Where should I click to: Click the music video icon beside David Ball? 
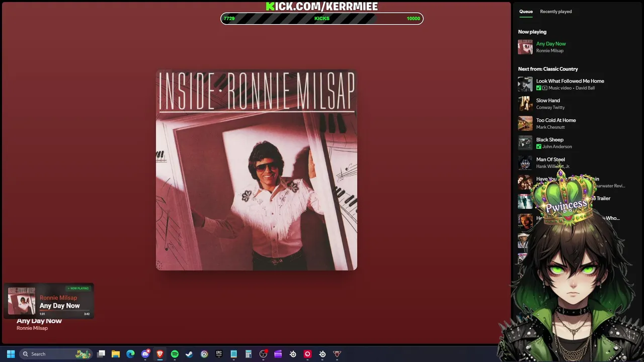point(545,88)
